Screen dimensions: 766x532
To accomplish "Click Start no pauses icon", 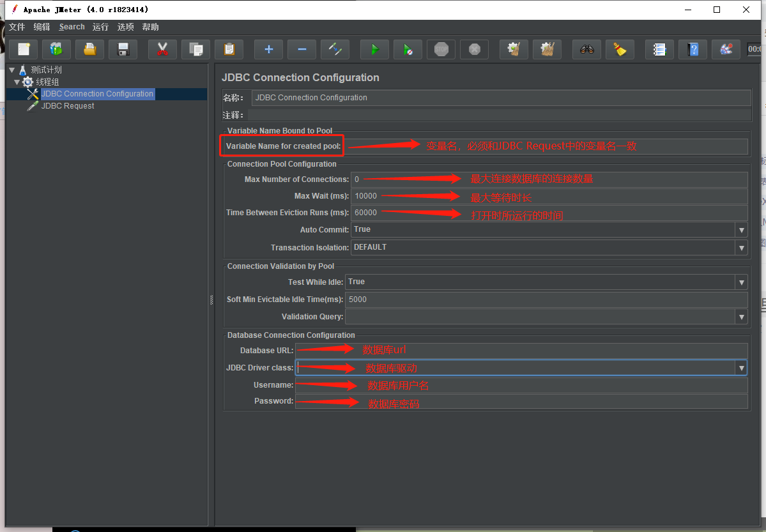I will [408, 49].
